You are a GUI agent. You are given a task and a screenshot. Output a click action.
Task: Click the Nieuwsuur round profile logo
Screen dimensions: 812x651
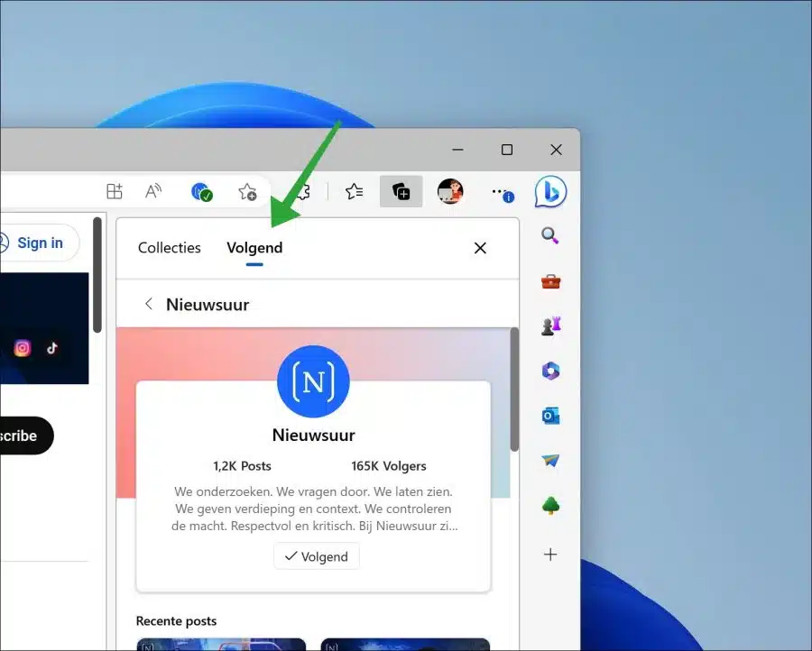coord(313,381)
